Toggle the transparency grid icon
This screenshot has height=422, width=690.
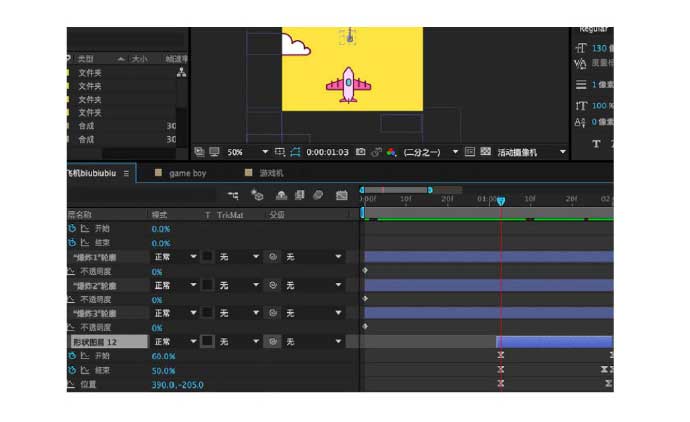tap(485, 152)
